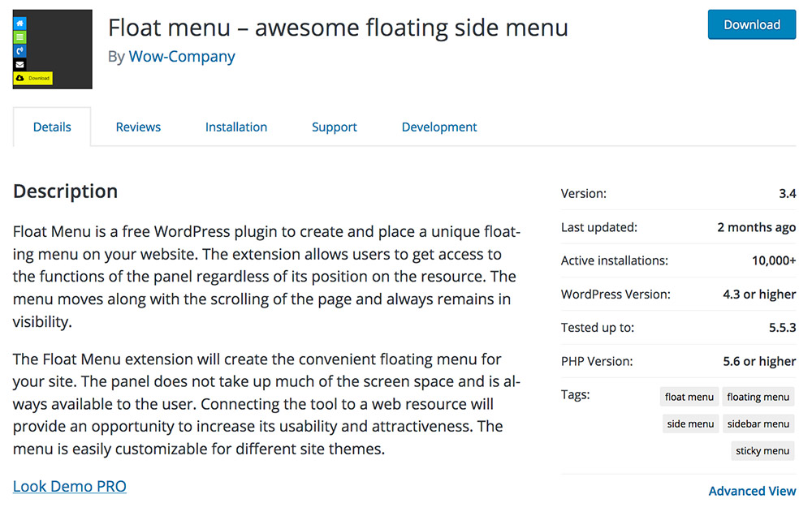Switch to the Reviews tab

138,127
